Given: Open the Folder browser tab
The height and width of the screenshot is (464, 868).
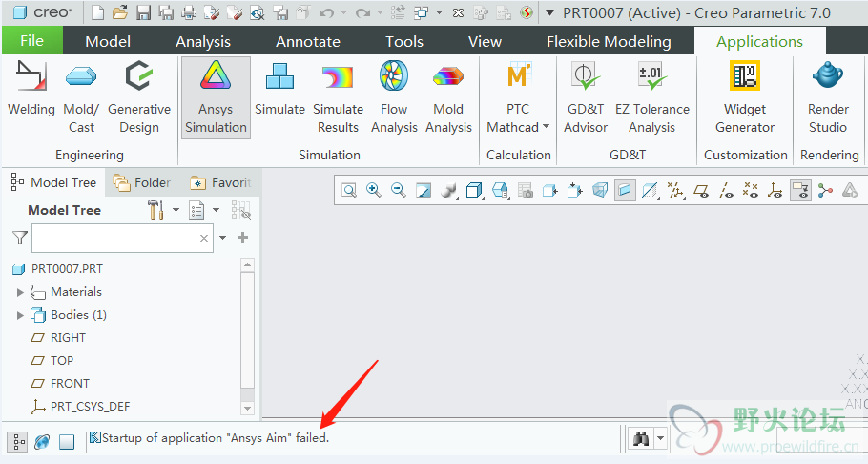Looking at the screenshot, I should coord(142,182).
